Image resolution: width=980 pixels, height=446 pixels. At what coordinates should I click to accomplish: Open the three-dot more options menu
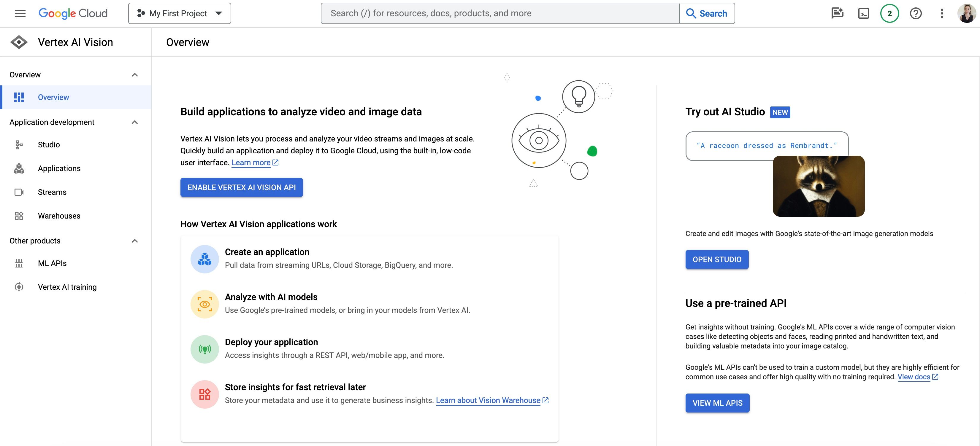(942, 13)
